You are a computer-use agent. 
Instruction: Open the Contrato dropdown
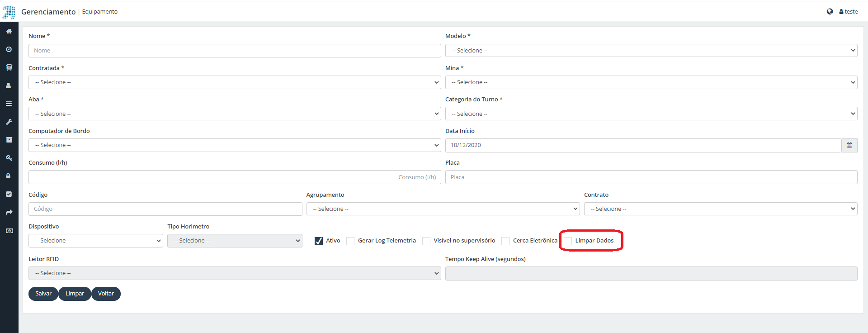(721, 209)
